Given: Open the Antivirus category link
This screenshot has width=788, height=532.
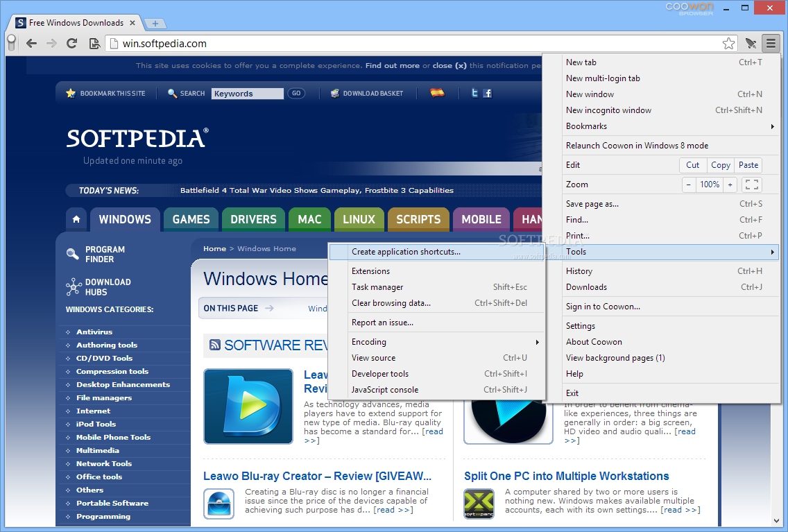Looking at the screenshot, I should click(94, 332).
